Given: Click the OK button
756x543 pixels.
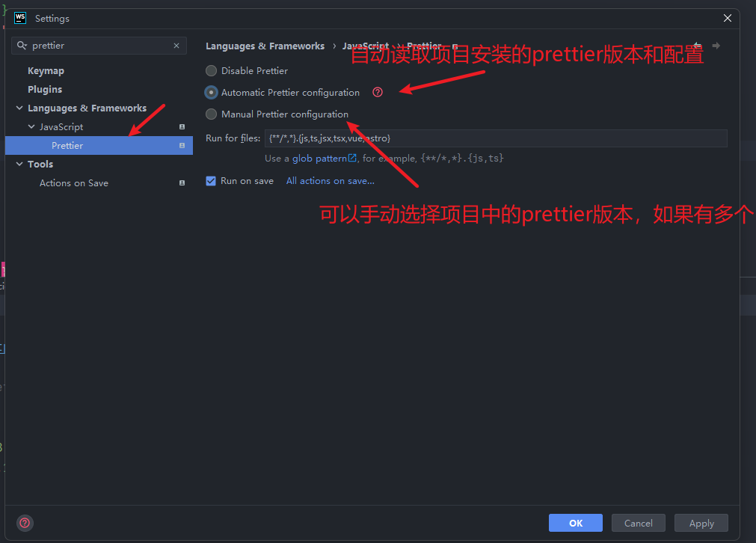Looking at the screenshot, I should click(x=576, y=523).
